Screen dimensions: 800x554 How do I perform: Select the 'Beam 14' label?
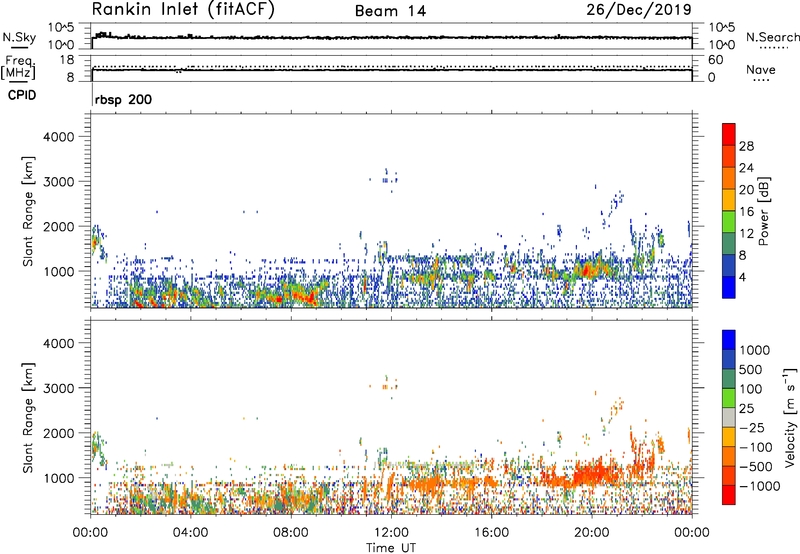(390, 11)
